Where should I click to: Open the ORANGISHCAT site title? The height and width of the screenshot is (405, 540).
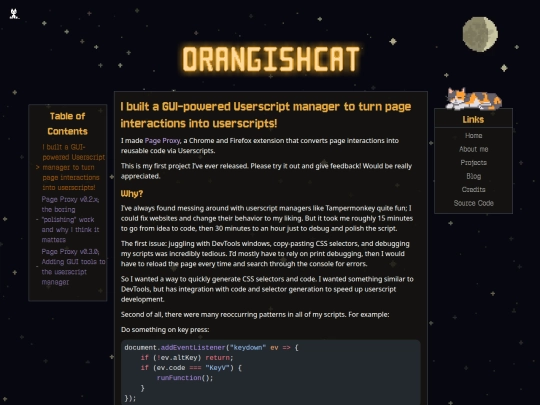click(271, 59)
